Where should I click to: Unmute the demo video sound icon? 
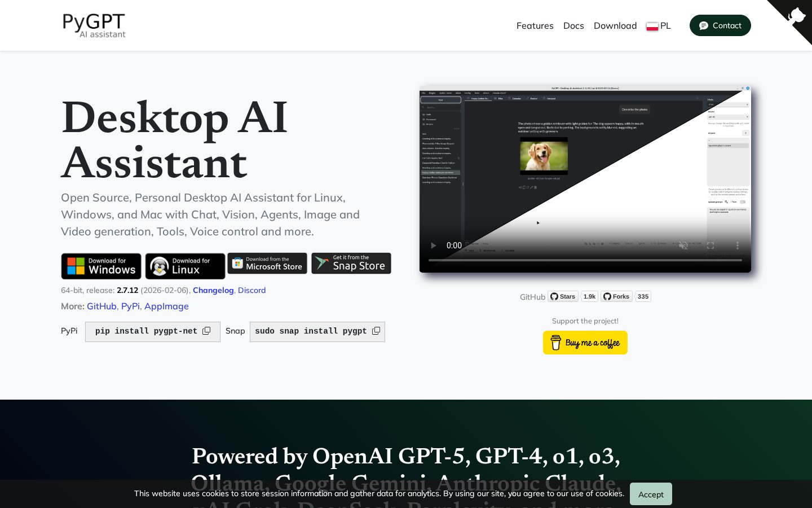(x=683, y=246)
